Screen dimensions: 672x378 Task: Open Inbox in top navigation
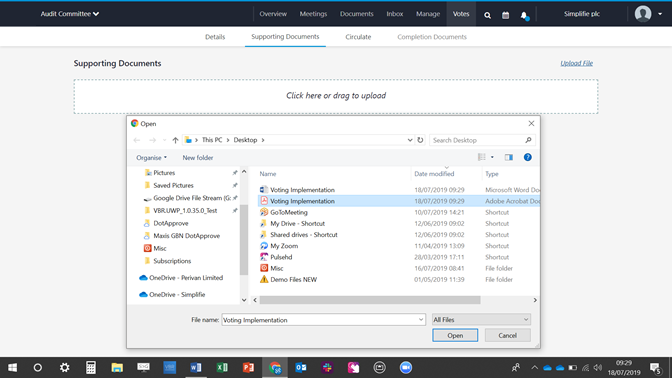click(x=395, y=14)
